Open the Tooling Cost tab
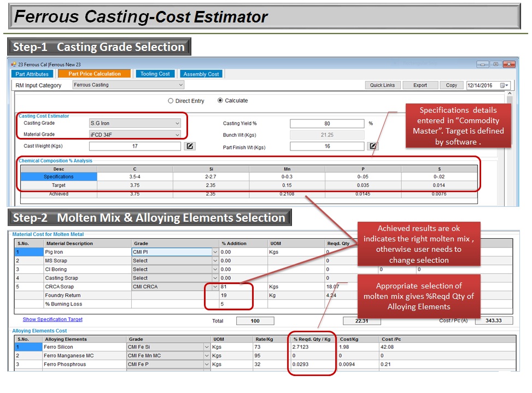This screenshot has height=393, width=532. pyautogui.click(x=155, y=74)
